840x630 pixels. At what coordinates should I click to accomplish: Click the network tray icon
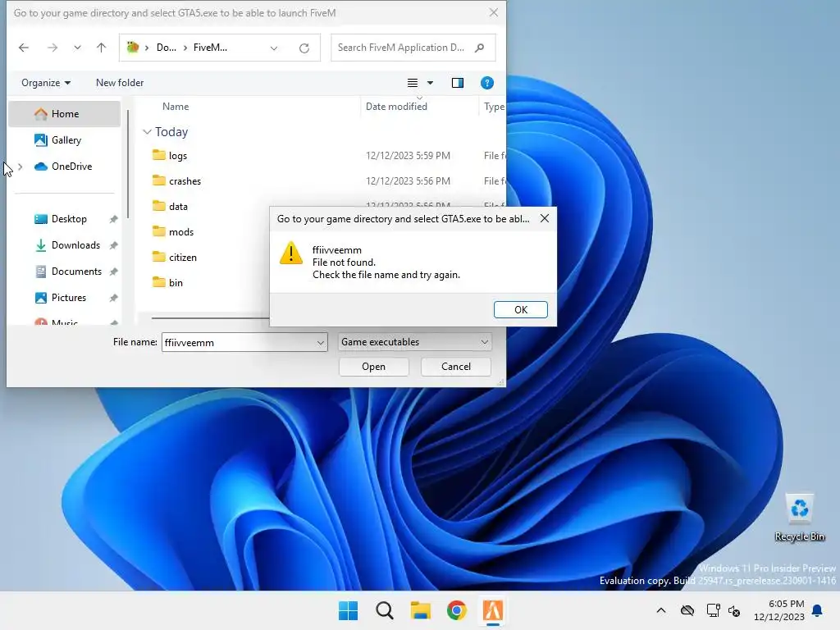713,610
